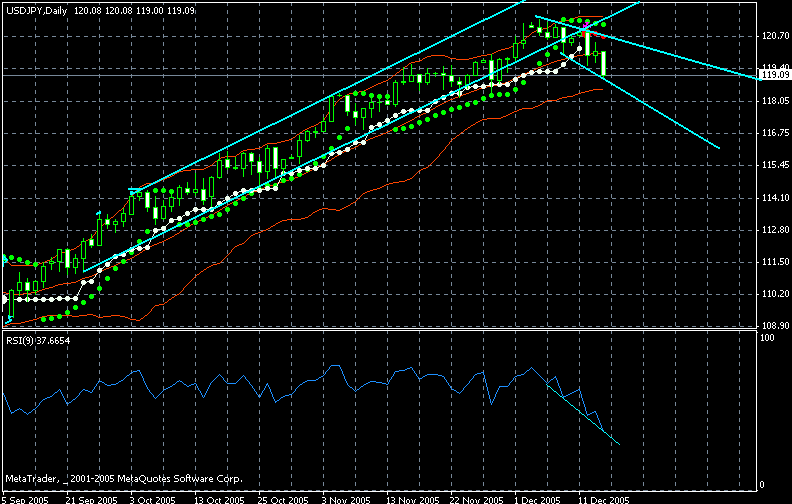Click the 13 Oct 2005 date label
Screen dimensions: 792x504
click(219, 500)
